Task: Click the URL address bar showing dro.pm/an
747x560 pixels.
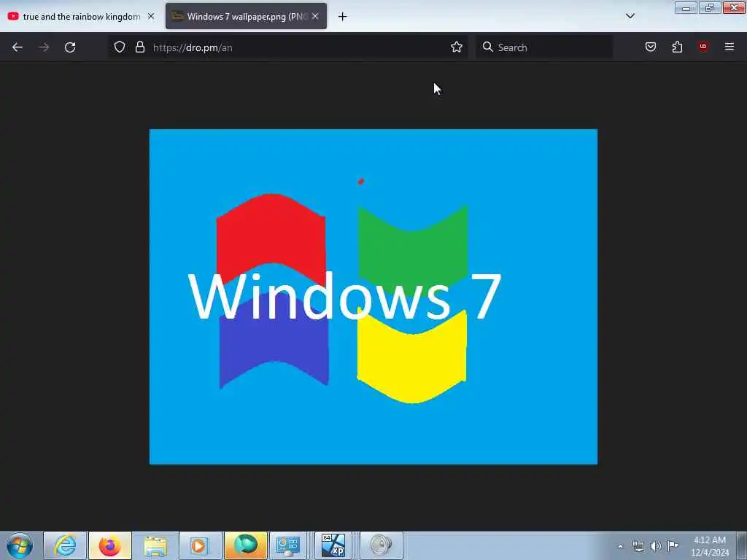Action: 288,47
